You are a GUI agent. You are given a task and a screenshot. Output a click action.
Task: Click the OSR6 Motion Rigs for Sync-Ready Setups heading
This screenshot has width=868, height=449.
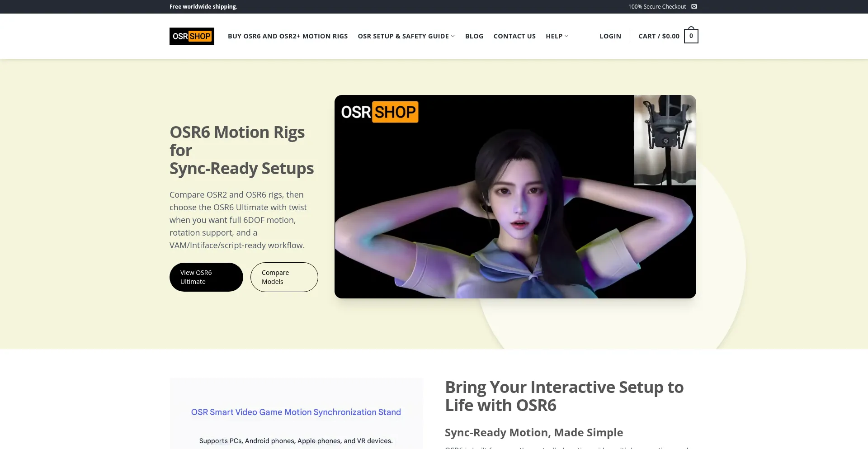pyautogui.click(x=241, y=150)
